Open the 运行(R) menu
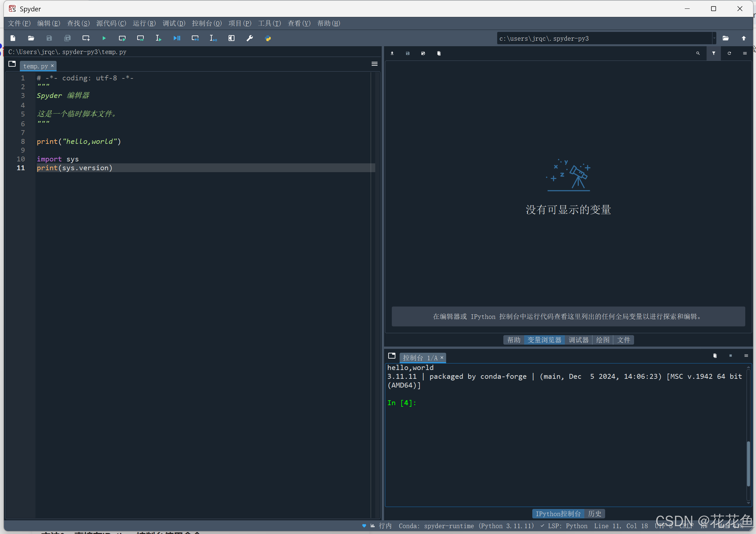 point(144,23)
